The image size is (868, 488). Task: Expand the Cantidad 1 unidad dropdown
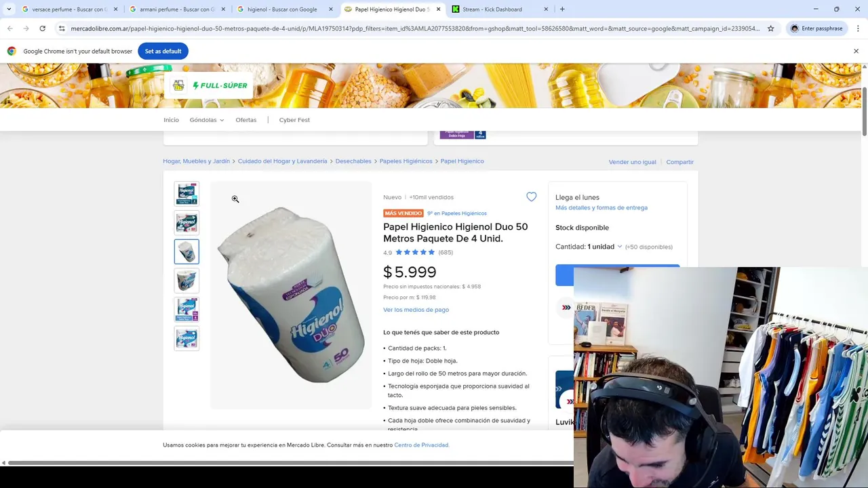[589, 247]
